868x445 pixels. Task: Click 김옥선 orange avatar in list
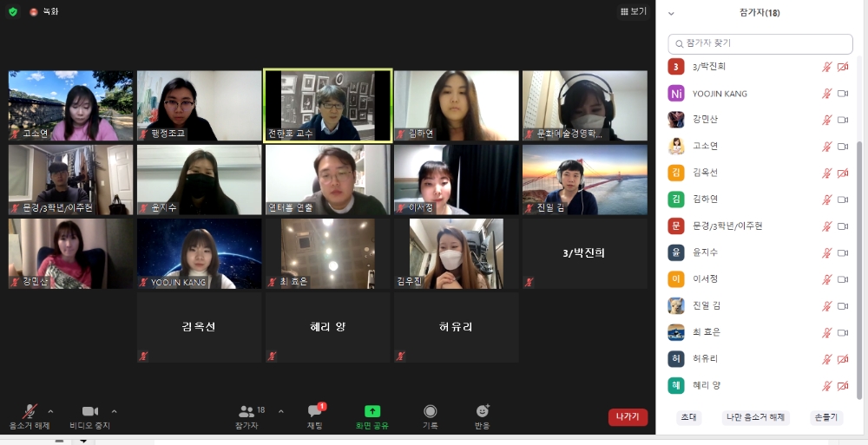coord(676,173)
